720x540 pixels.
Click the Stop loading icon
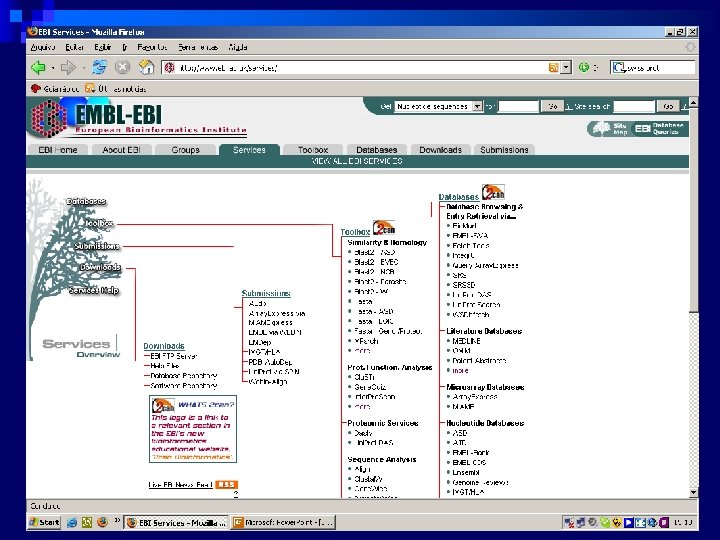pyautogui.click(x=122, y=68)
